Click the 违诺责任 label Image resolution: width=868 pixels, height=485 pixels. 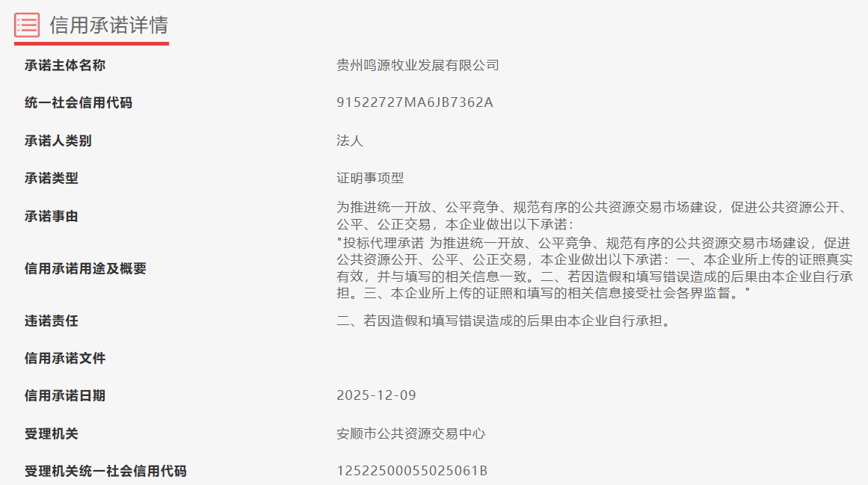(x=51, y=321)
